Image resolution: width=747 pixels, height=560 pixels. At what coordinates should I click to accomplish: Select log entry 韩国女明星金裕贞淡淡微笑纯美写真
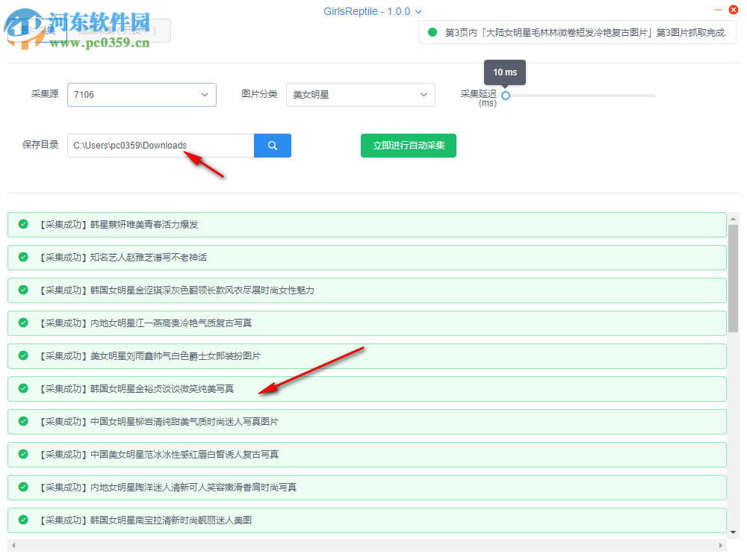[x=367, y=389]
